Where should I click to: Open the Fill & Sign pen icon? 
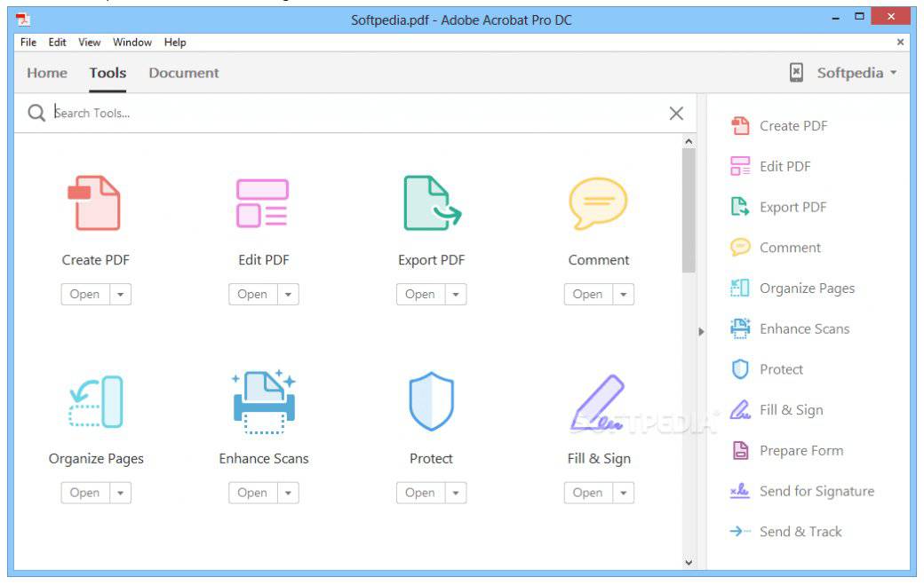tap(599, 401)
